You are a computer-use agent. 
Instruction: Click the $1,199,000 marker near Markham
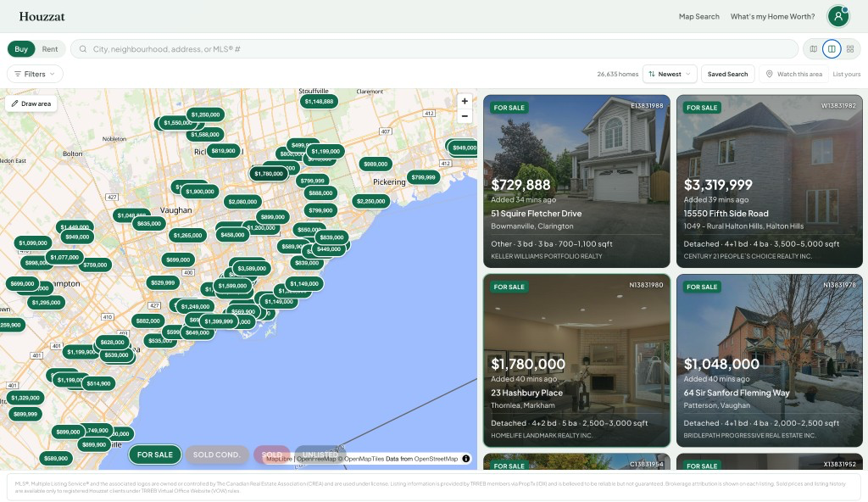[x=325, y=151]
